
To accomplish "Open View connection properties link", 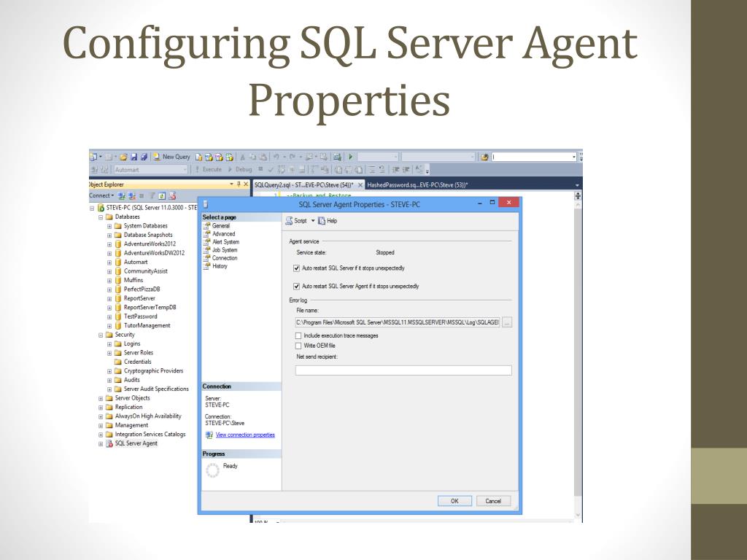I will (x=245, y=435).
